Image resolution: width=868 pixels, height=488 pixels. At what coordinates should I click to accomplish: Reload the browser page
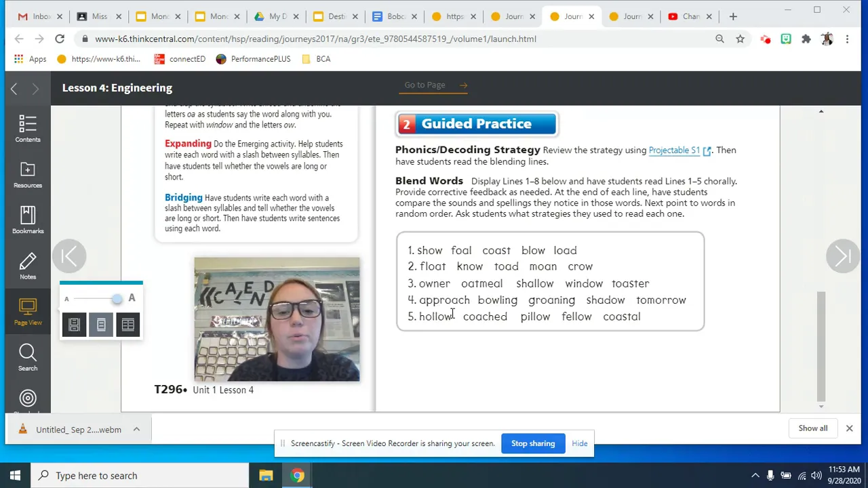(x=60, y=39)
